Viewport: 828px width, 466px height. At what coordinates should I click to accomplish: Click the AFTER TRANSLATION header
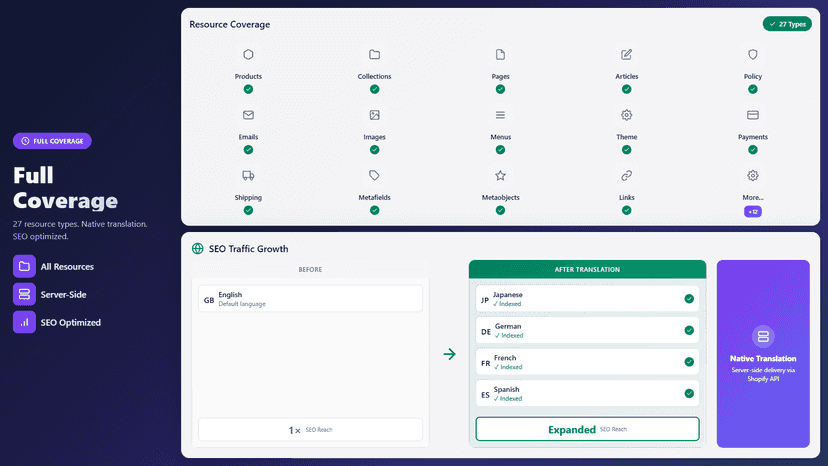click(x=587, y=269)
